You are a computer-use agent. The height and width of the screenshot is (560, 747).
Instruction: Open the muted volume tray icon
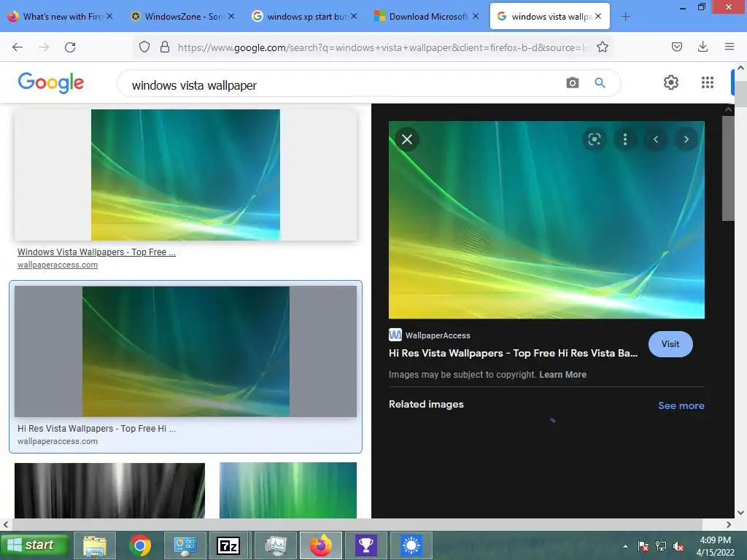pos(678,546)
